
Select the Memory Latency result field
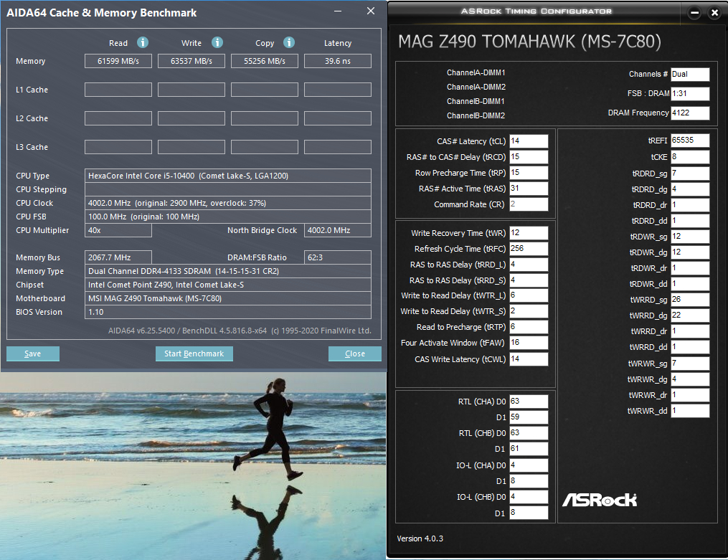tap(338, 61)
